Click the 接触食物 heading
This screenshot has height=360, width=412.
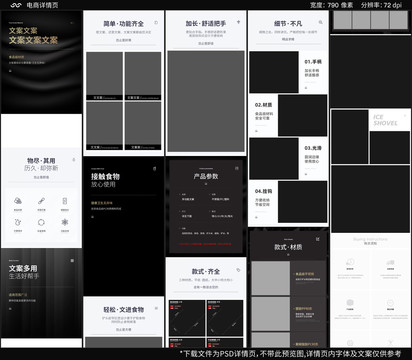coord(105,176)
